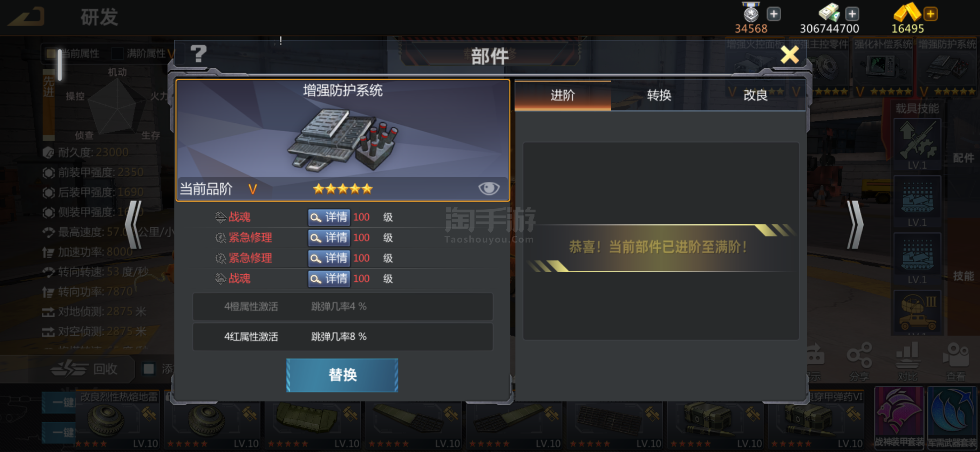Click the blue 替换 button

click(x=342, y=375)
